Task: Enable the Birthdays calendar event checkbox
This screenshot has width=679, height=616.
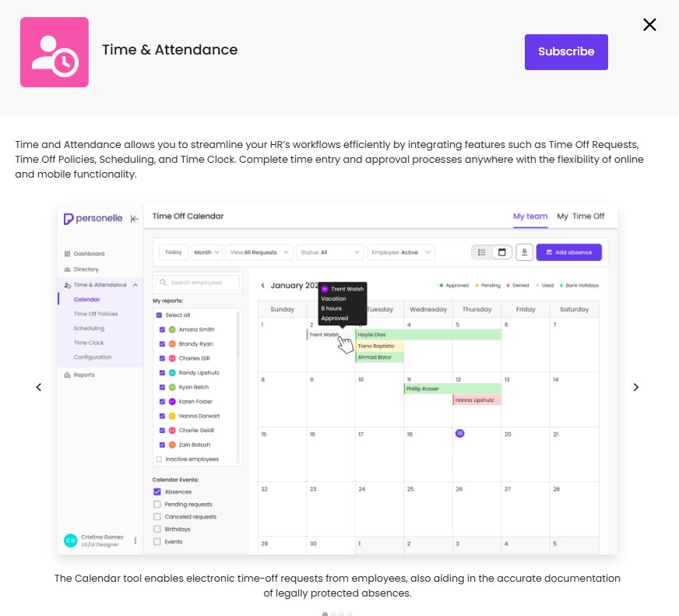Action: point(158,529)
